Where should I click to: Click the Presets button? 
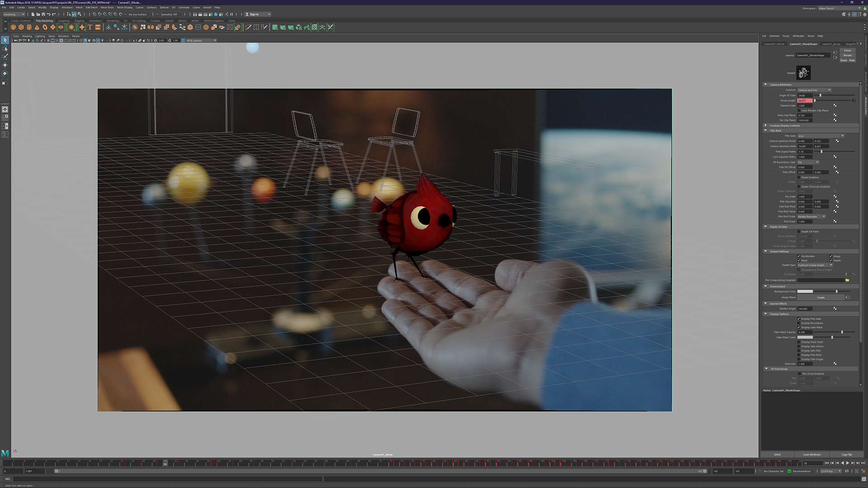pyautogui.click(x=847, y=56)
